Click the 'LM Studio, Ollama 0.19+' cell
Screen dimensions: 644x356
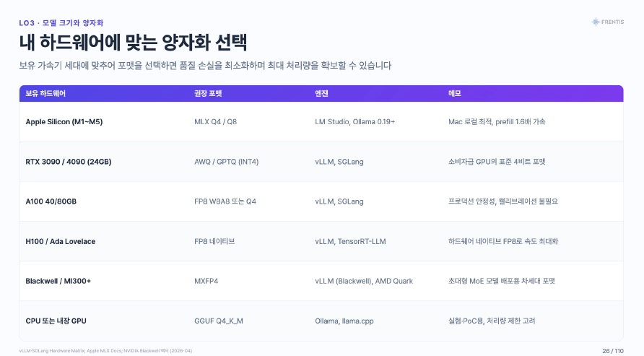355,122
